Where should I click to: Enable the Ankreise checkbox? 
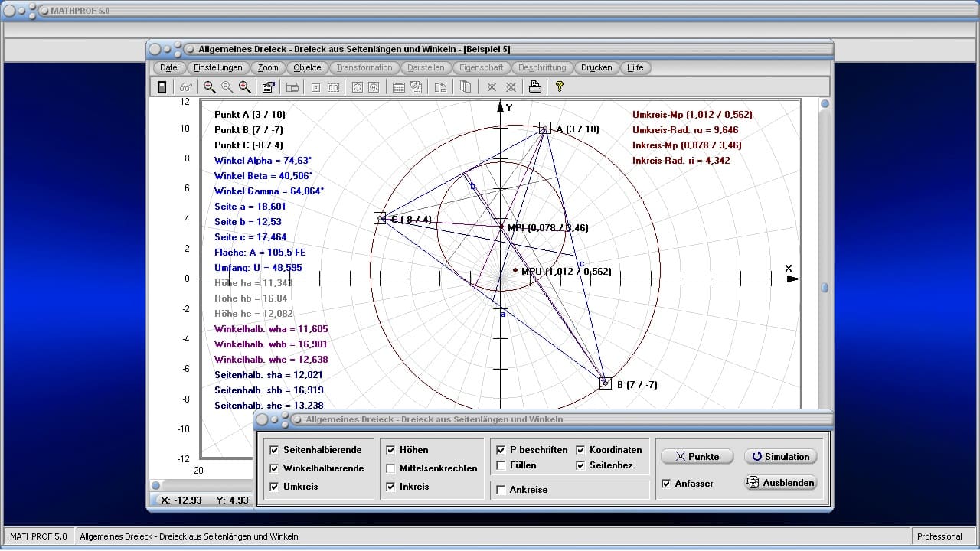click(x=501, y=490)
